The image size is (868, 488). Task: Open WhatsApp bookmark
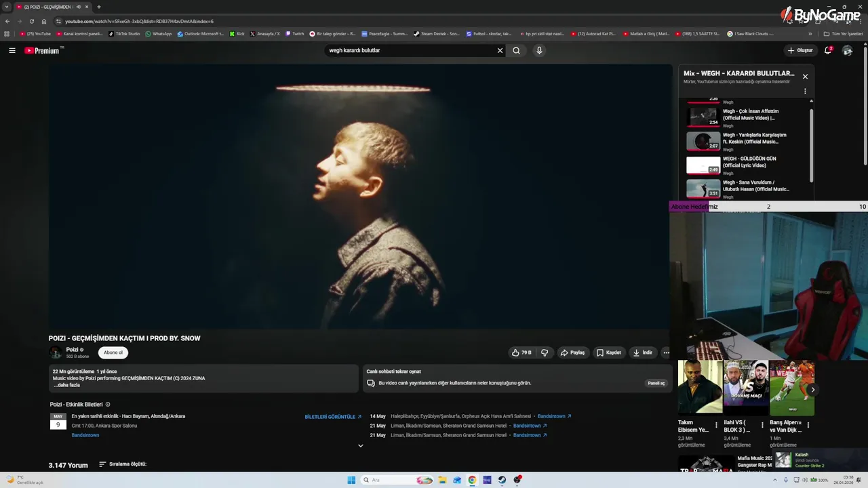click(159, 33)
